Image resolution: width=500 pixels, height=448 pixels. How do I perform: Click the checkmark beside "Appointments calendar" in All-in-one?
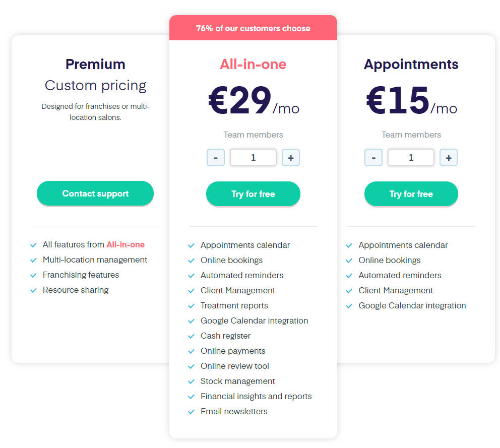tap(192, 245)
